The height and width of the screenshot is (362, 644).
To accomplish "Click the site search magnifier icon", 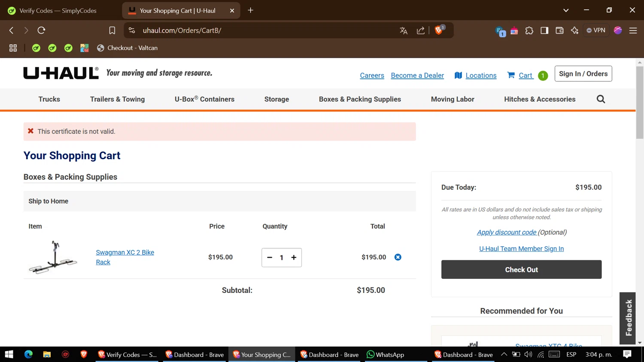I will 601,99.
